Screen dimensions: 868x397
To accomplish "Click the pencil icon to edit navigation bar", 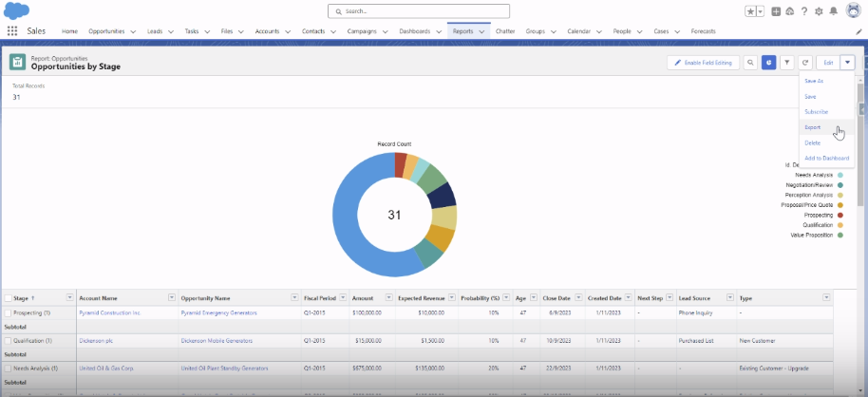I will 859,31.
